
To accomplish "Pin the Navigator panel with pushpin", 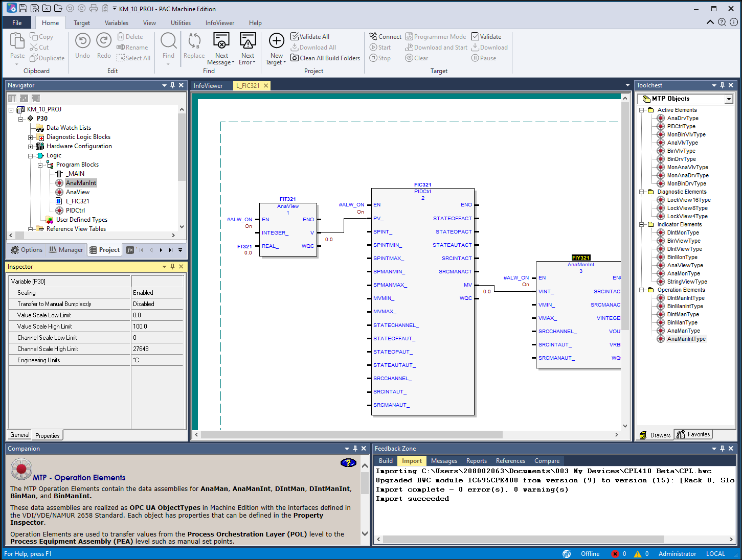I will (173, 85).
